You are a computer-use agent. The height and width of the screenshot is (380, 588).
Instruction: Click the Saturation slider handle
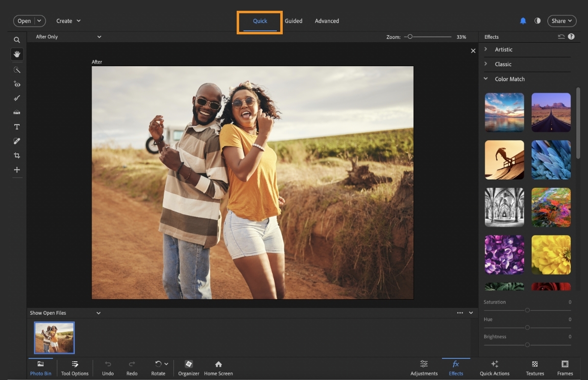[x=527, y=310]
